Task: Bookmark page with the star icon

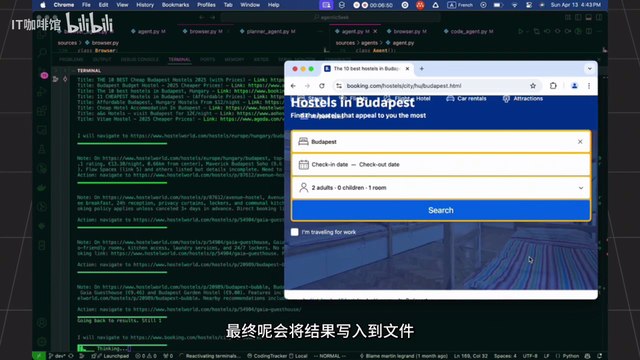Action: pyautogui.click(x=533, y=86)
